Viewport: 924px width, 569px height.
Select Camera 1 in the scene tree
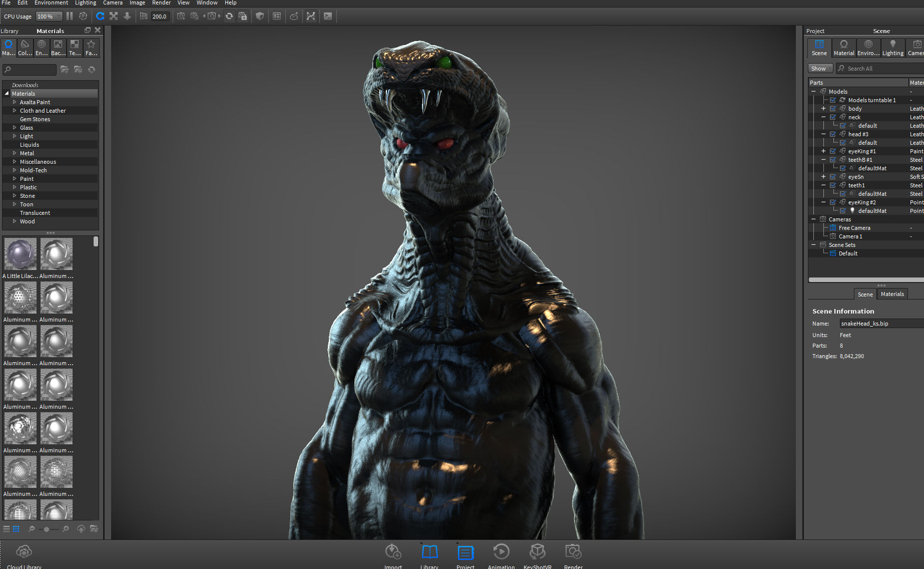[850, 236]
